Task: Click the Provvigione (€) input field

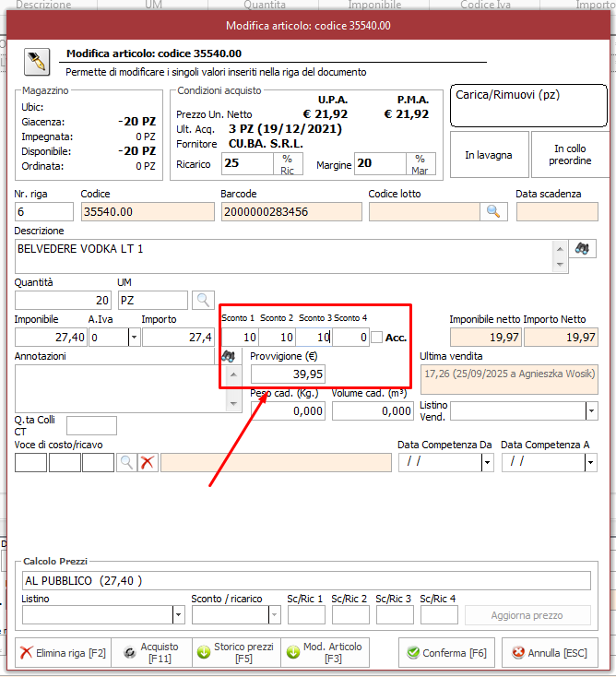Action: 288,374
